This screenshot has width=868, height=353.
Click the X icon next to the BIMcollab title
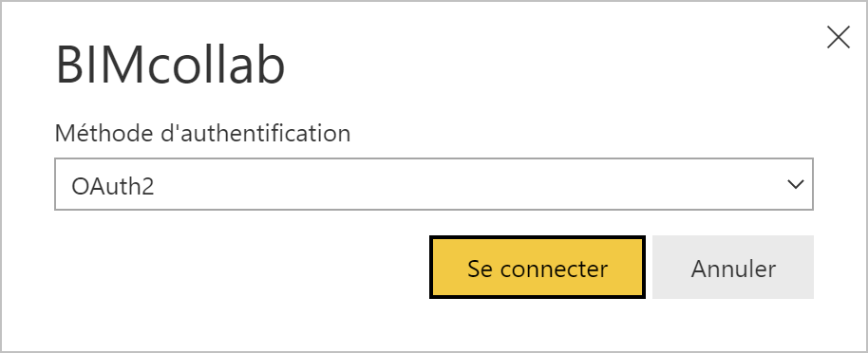(839, 38)
